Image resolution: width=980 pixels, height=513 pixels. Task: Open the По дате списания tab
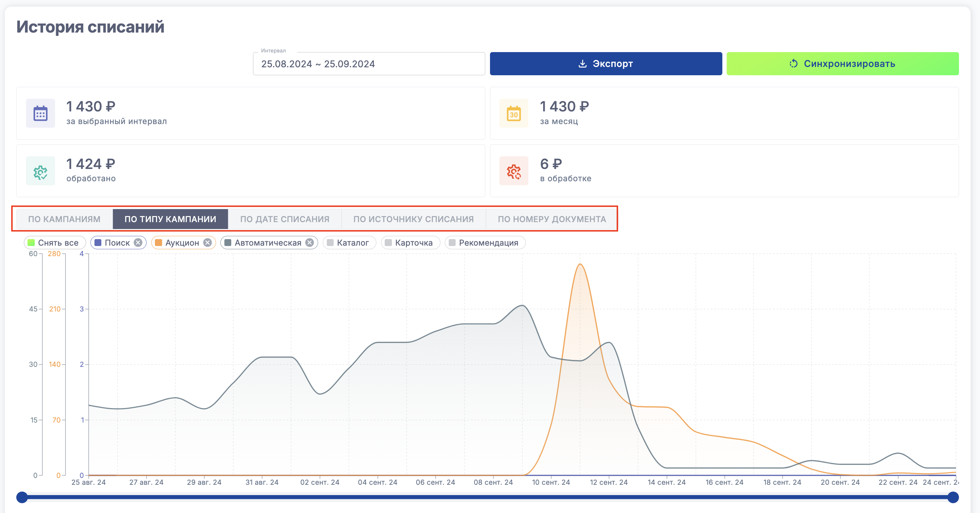click(284, 219)
